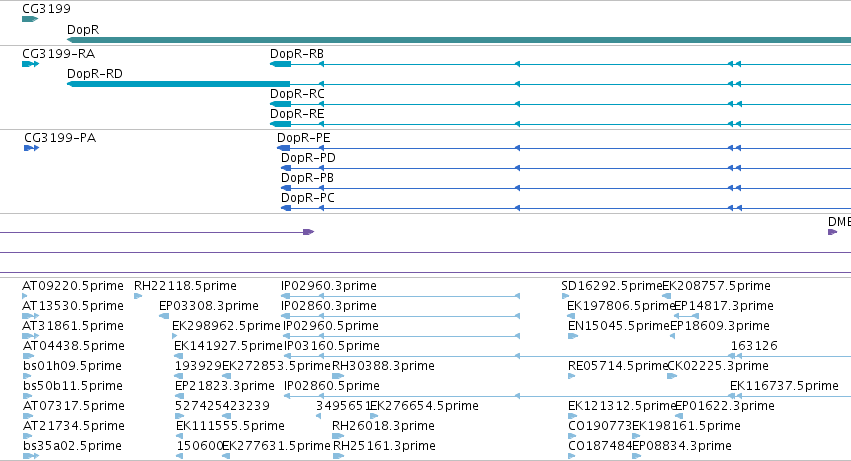Click the EP14817.3prime EST label
Viewport: 851px width, 461px height.
pyautogui.click(x=723, y=306)
